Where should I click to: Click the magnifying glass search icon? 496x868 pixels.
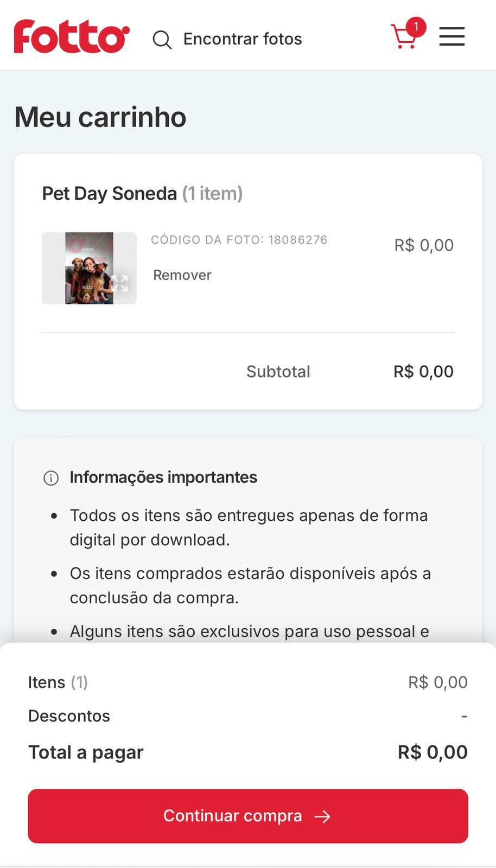tap(162, 40)
